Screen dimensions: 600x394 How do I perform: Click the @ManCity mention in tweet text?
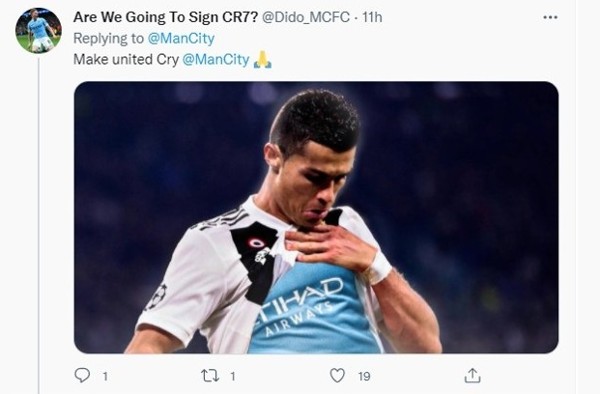[x=216, y=59]
